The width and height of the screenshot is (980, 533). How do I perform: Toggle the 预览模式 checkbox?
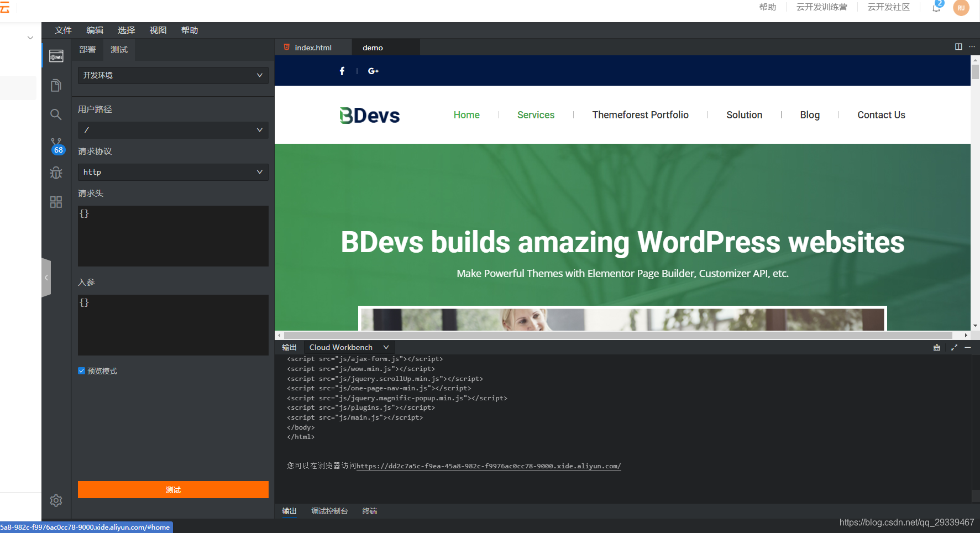click(x=82, y=371)
